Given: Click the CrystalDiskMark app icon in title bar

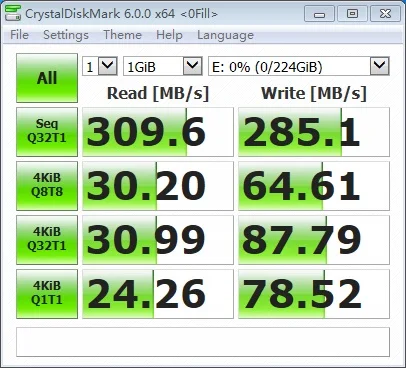Looking at the screenshot, I should coord(13,13).
